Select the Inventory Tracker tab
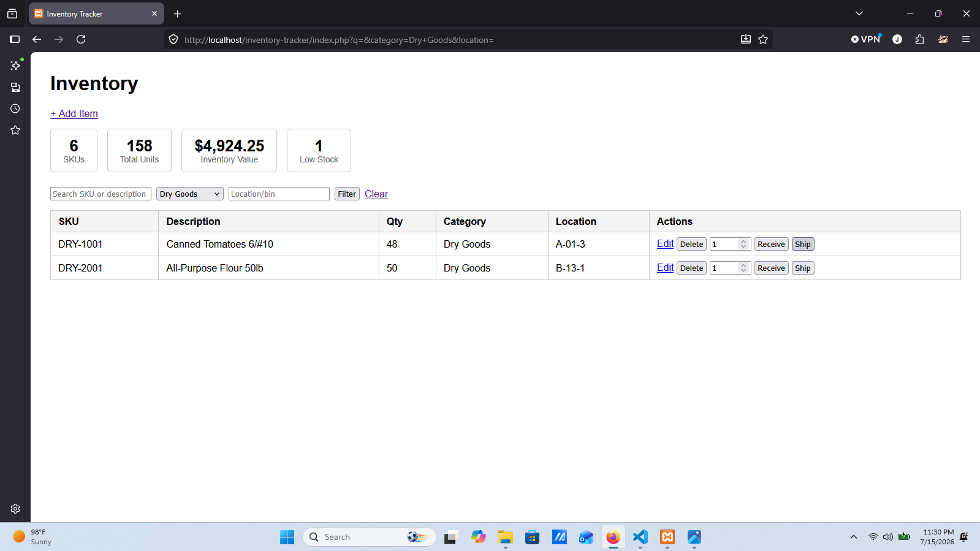980x551 pixels. tap(96, 13)
